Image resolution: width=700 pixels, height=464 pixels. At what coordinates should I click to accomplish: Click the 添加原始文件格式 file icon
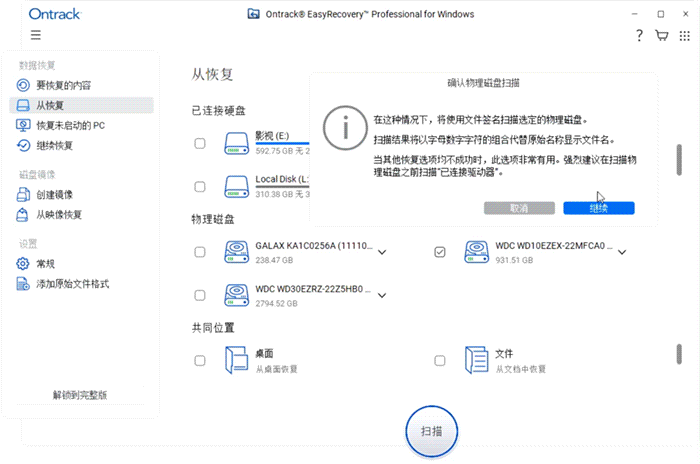[23, 284]
